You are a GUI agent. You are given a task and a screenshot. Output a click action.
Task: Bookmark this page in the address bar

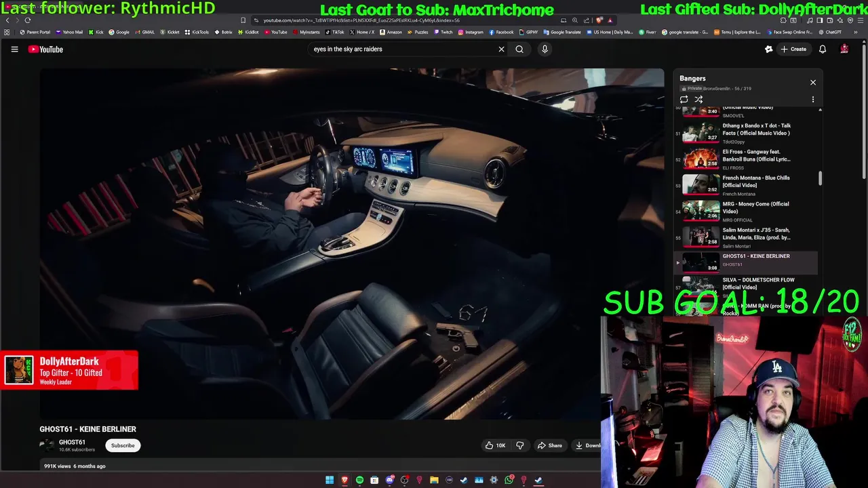243,20
